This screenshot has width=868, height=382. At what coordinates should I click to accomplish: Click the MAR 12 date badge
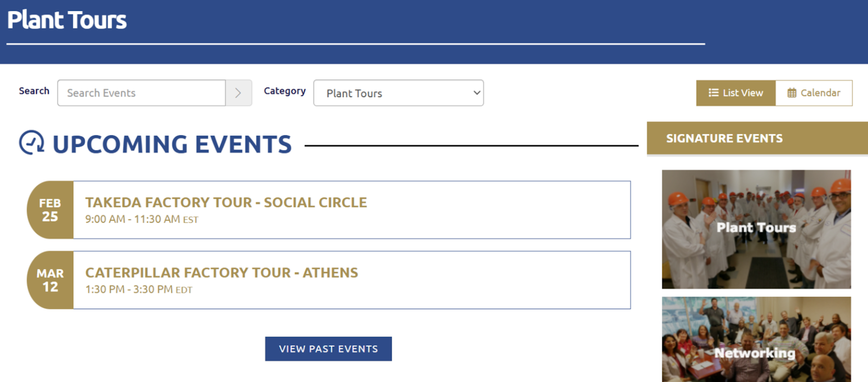click(x=49, y=280)
